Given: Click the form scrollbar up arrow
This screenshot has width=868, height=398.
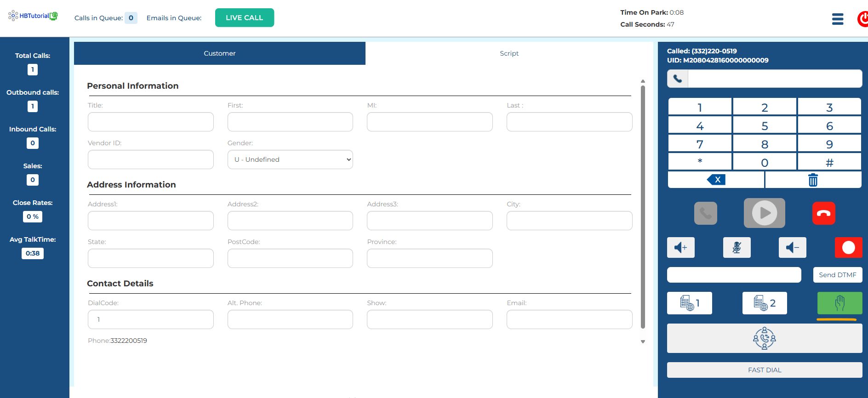Looking at the screenshot, I should 643,81.
